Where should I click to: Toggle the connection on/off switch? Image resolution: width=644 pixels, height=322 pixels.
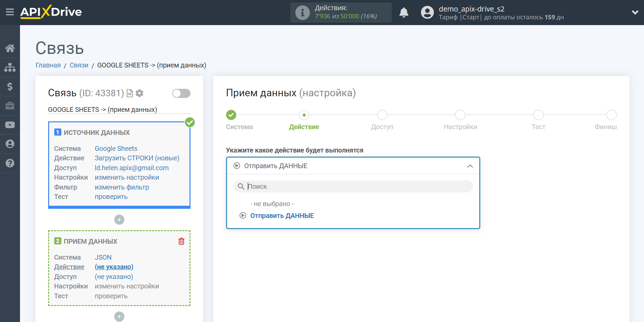tap(181, 94)
